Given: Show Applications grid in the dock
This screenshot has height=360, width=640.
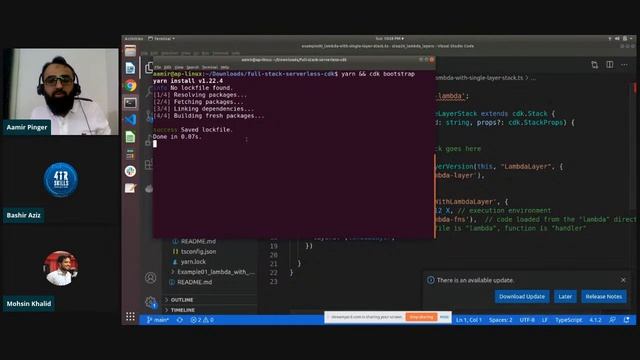Looking at the screenshot, I should 130,316.
